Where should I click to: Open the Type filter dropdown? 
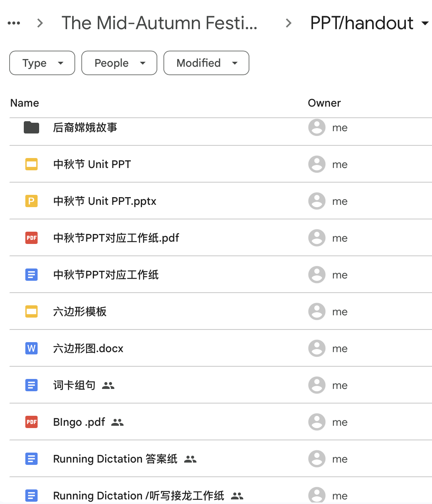point(42,63)
